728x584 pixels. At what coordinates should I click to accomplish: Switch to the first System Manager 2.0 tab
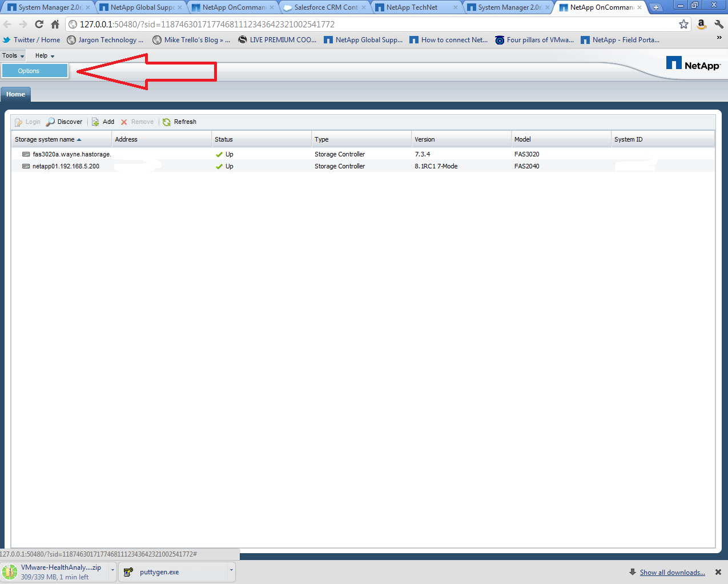tap(49, 7)
